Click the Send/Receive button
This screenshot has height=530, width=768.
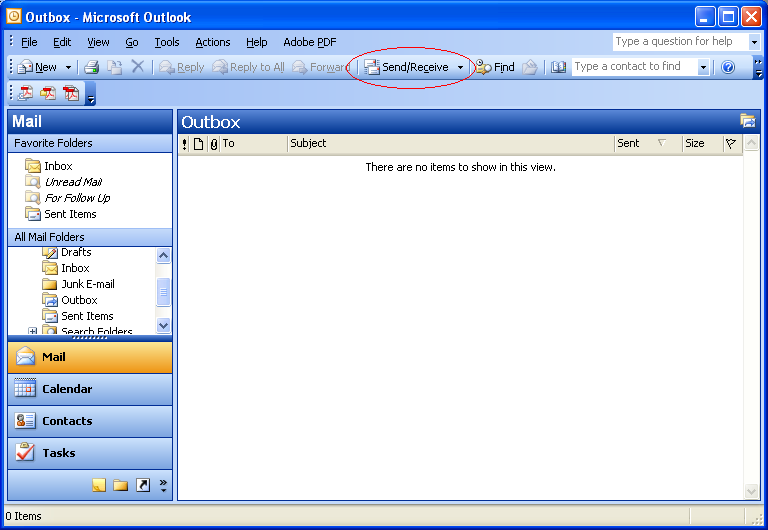tap(406, 67)
